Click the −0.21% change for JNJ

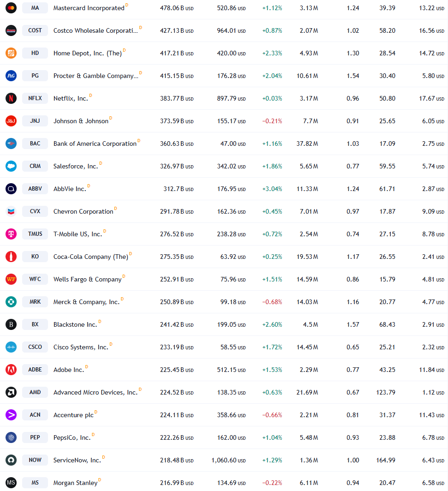tap(272, 121)
